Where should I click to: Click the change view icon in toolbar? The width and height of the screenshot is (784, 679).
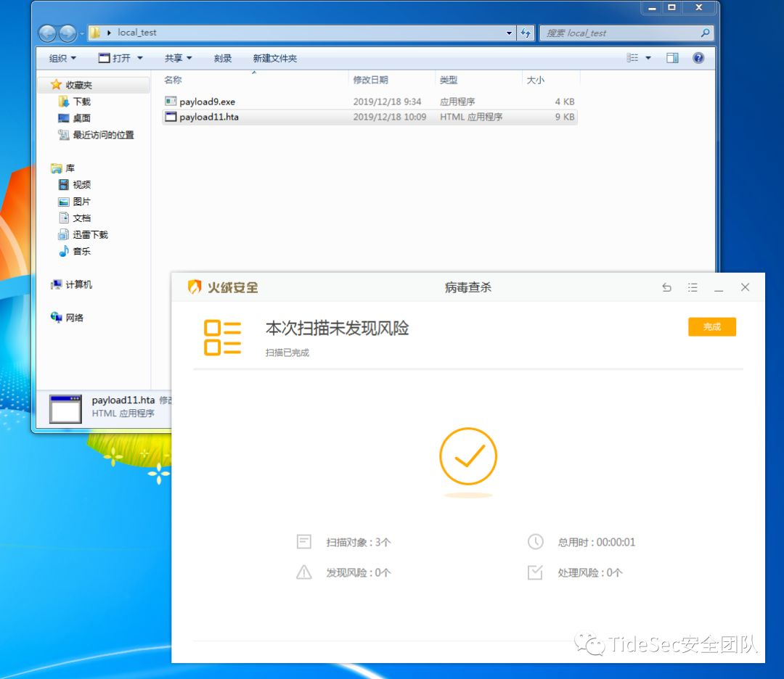(632, 58)
